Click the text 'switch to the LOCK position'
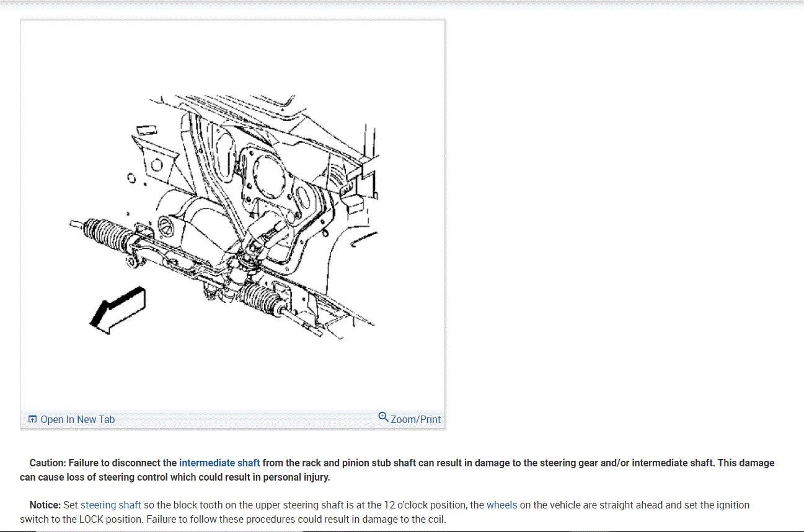Image resolution: width=804 pixels, height=532 pixels. point(81,519)
